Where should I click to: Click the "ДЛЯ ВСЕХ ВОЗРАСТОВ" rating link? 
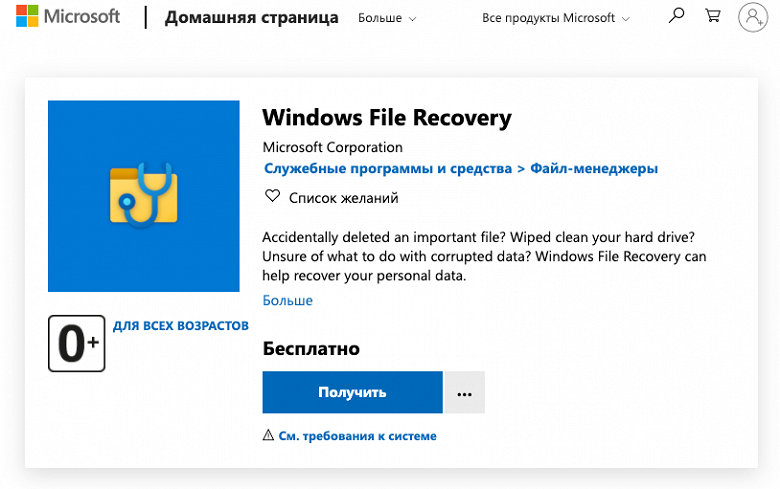click(180, 326)
